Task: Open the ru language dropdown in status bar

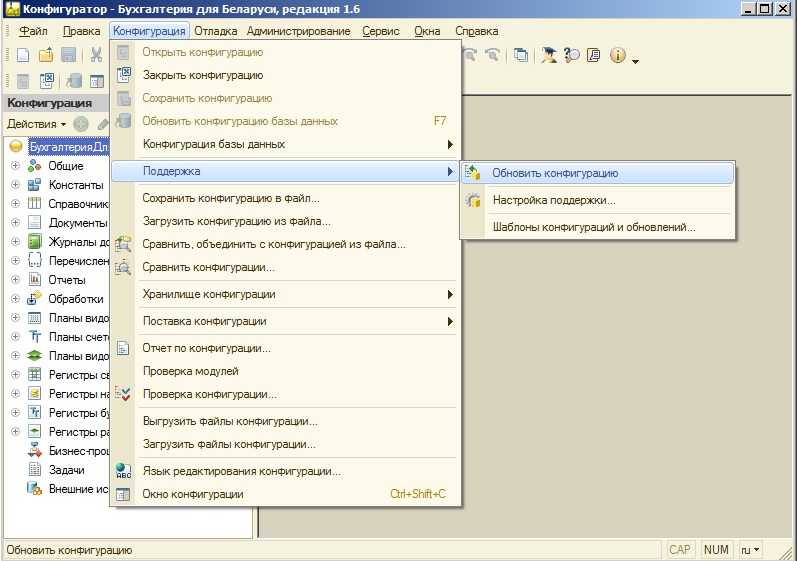Action: pos(750,550)
